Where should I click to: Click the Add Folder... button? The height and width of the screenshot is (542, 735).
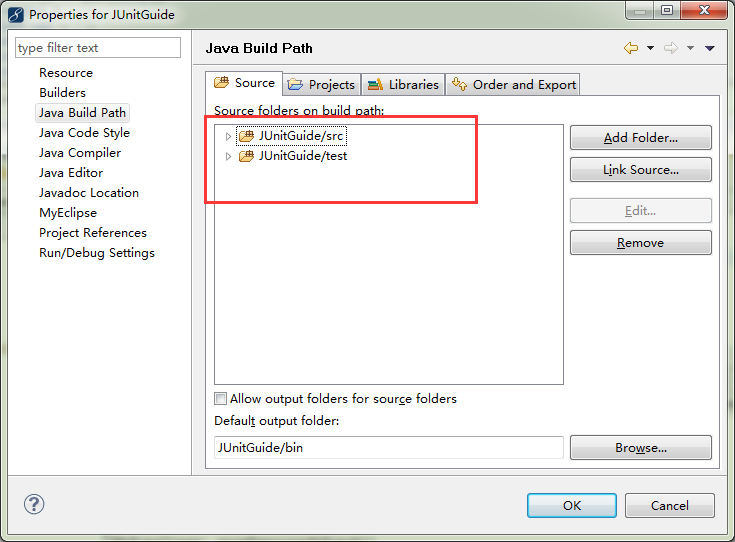pos(641,138)
